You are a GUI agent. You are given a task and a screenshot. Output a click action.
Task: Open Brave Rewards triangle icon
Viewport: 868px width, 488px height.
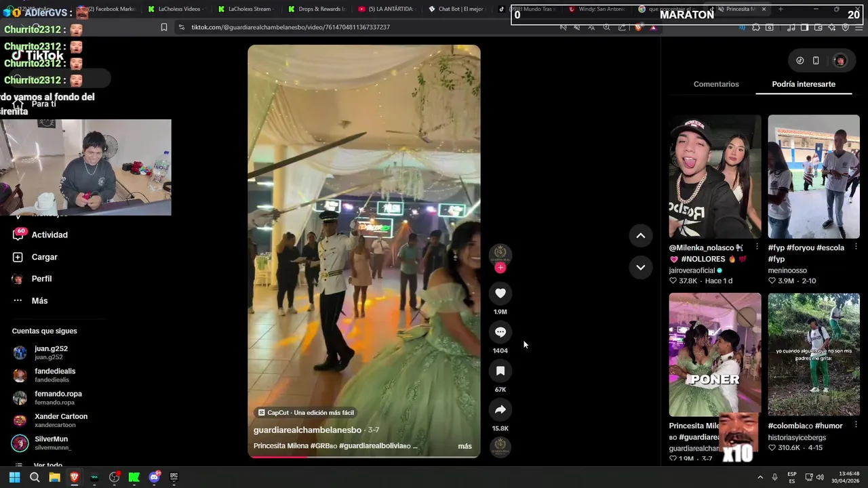pos(653,27)
